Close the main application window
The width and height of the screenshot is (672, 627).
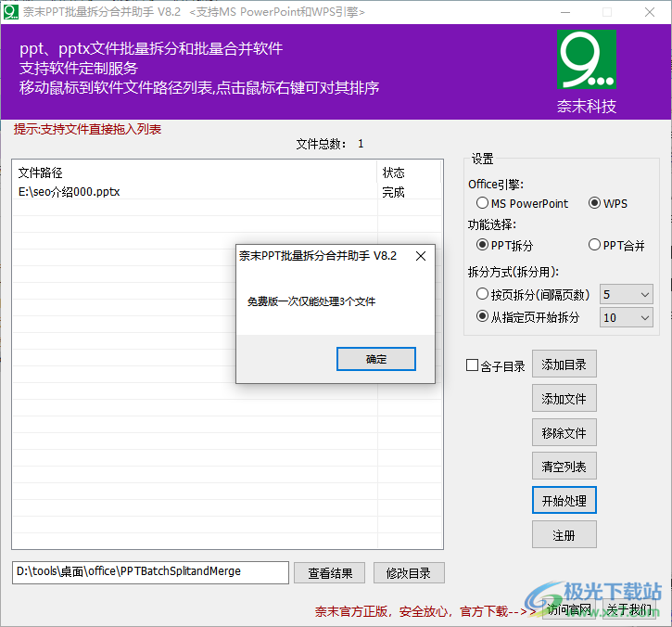(650, 12)
